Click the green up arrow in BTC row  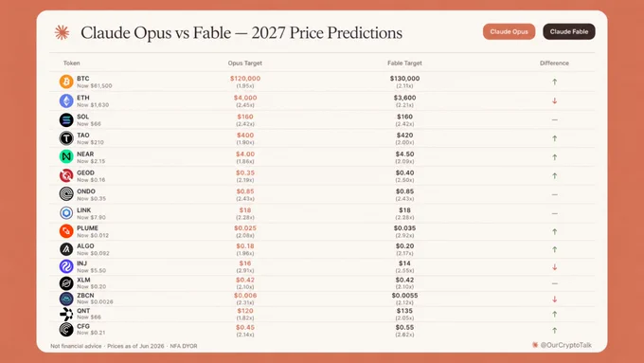point(554,82)
